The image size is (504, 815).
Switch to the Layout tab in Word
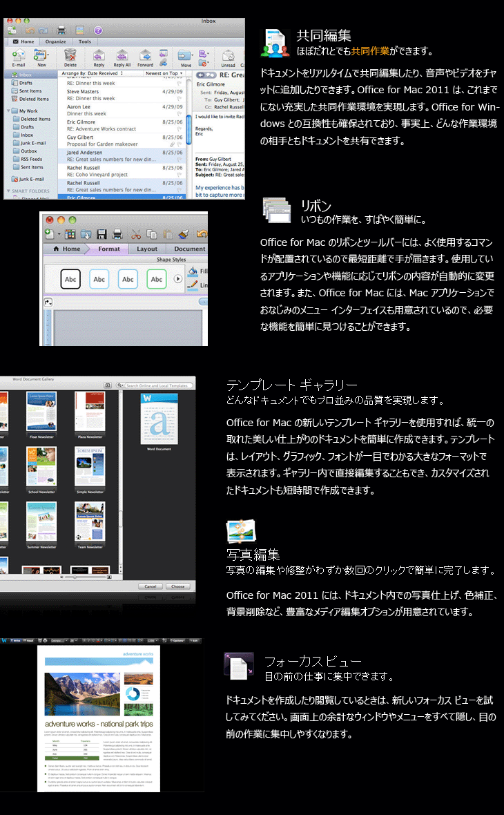tap(147, 249)
